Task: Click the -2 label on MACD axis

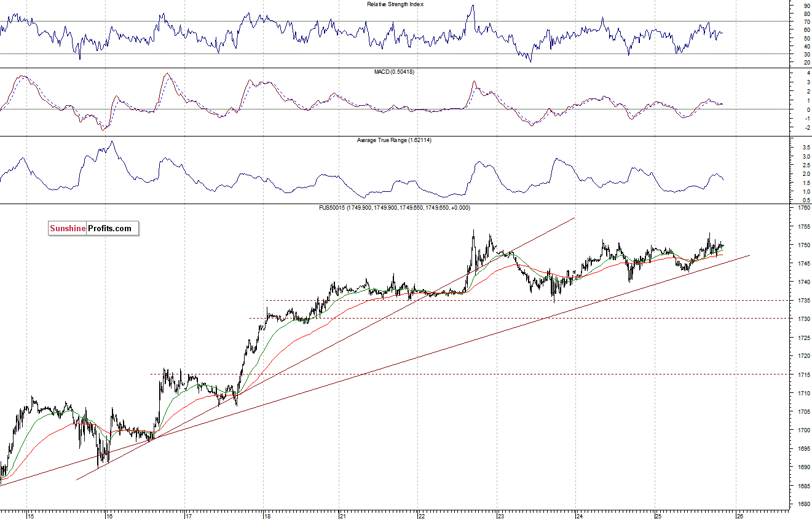Action: point(807,127)
